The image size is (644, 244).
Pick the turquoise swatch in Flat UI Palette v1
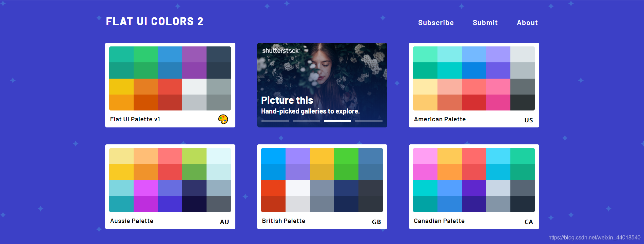click(121, 55)
